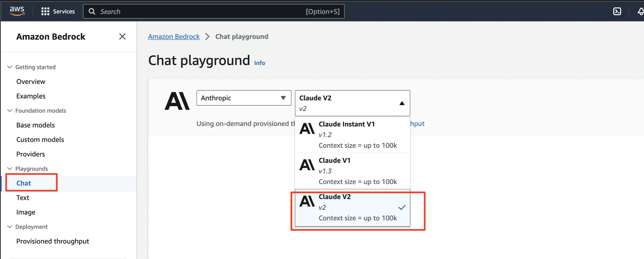Image resolution: width=644 pixels, height=259 pixels.
Task: Click the Claude V1 option logo
Action: click(x=307, y=165)
